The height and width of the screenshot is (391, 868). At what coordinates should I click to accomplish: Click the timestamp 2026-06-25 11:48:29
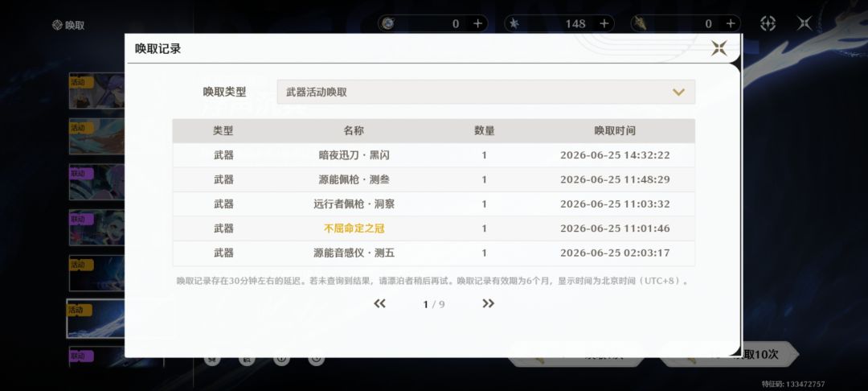click(x=615, y=179)
